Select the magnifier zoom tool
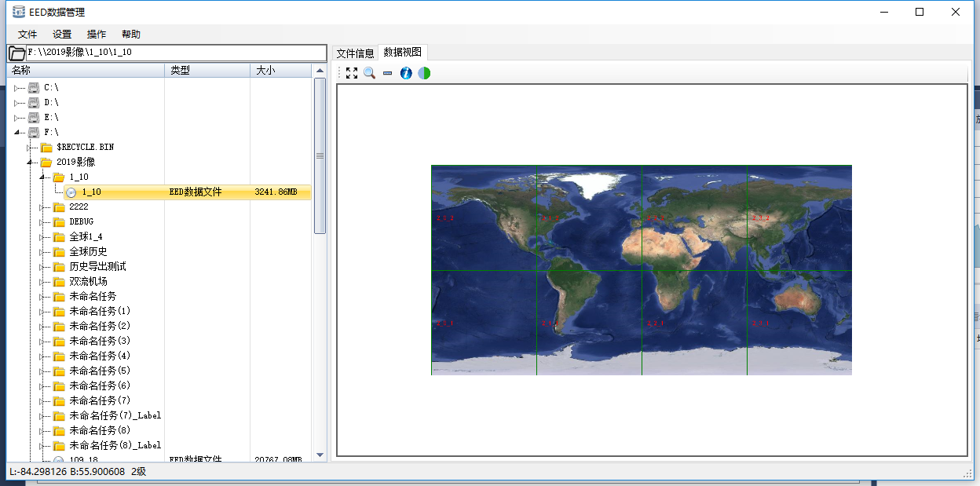 coord(369,73)
